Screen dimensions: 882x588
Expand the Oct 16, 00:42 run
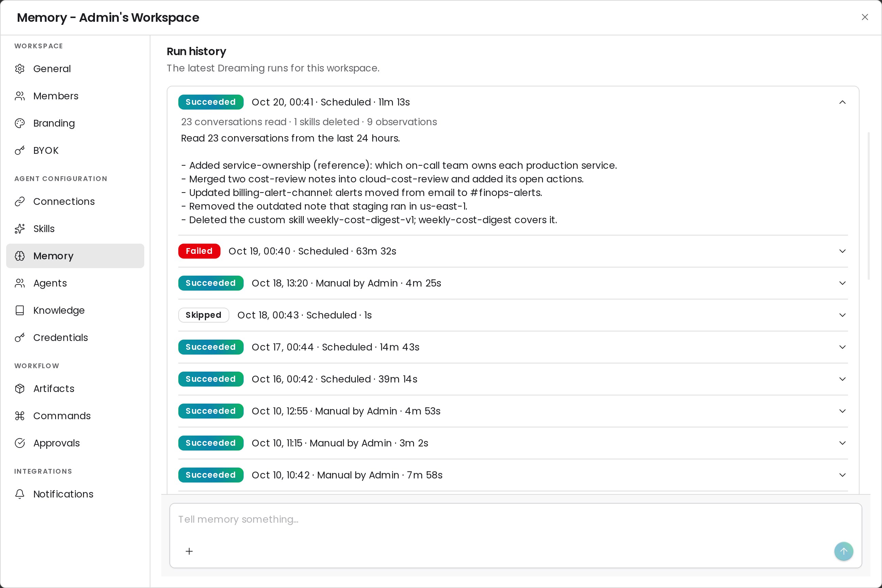[x=842, y=379]
